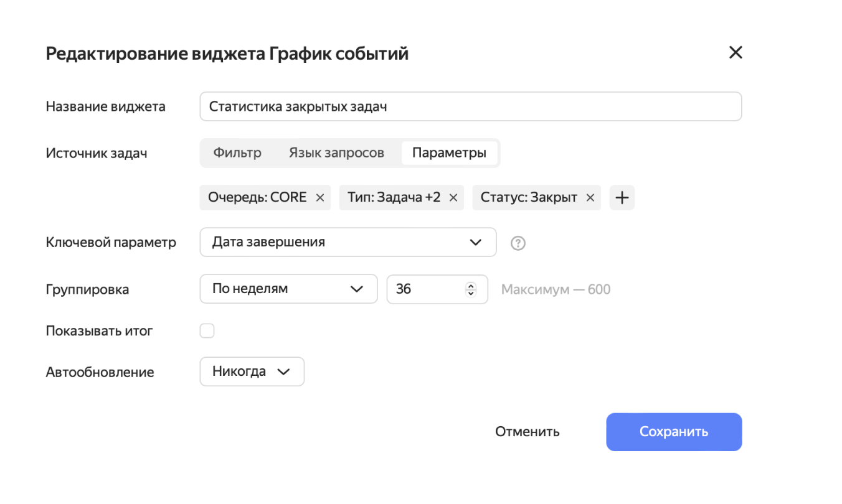This screenshot has width=842, height=504.
Task: Increase the grouping count with the up arrow
Action: coord(471,285)
